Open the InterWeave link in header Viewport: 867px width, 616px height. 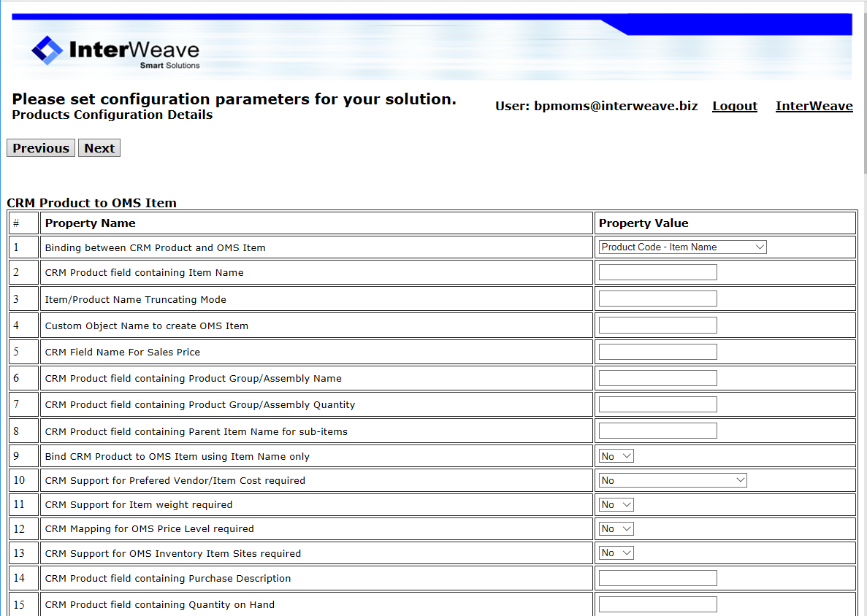814,106
